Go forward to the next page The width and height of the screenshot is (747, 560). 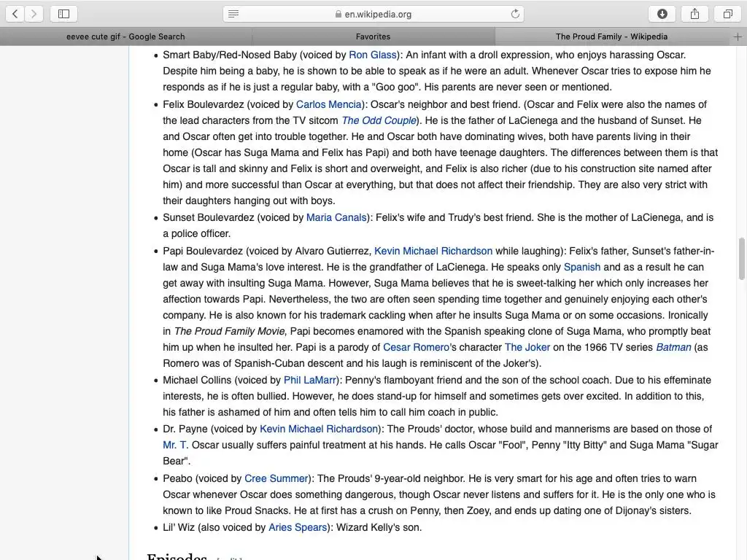tap(34, 14)
